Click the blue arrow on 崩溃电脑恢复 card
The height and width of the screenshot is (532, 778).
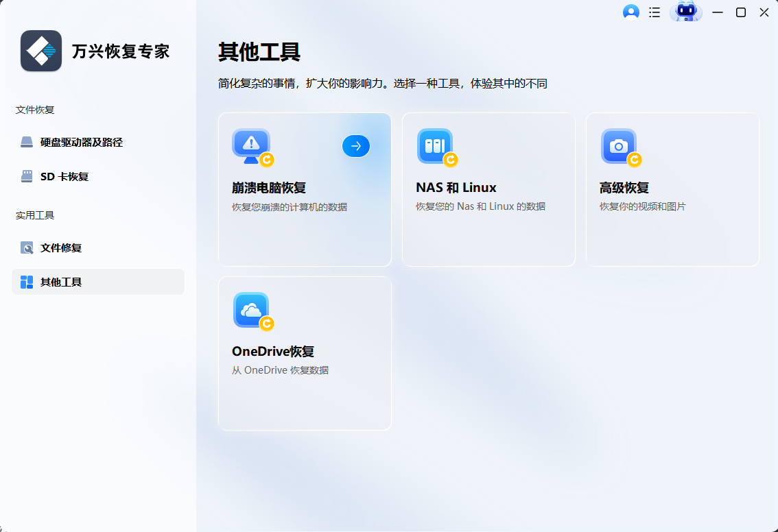355,146
